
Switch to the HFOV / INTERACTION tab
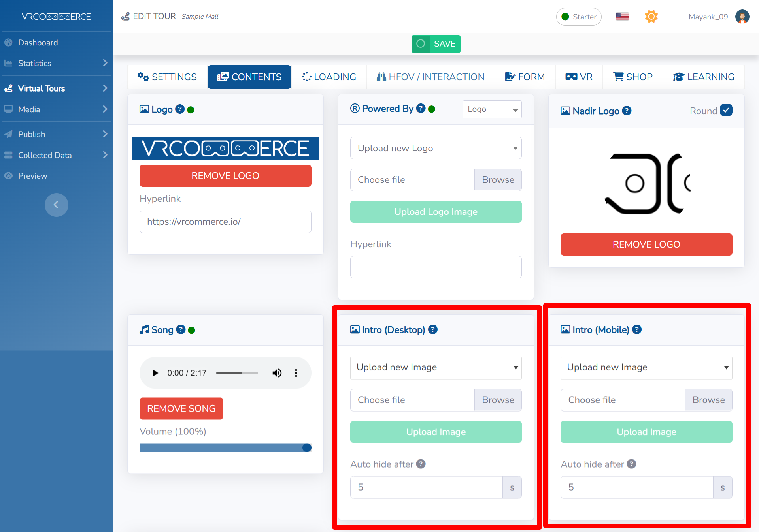pyautogui.click(x=430, y=77)
